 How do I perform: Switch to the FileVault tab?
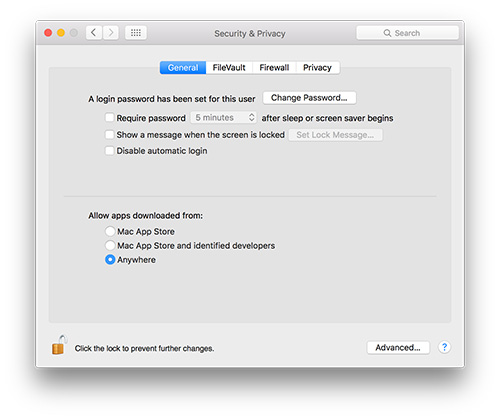229,68
